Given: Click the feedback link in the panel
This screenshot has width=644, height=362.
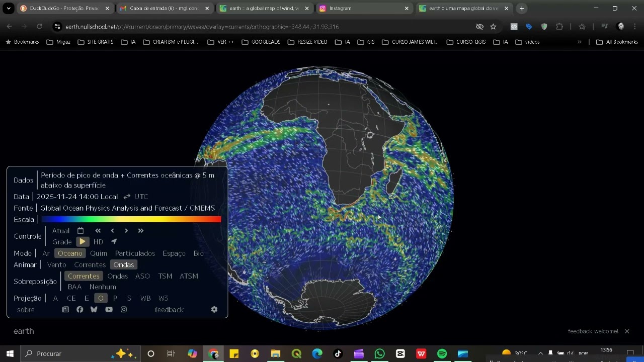Looking at the screenshot, I should [169, 310].
